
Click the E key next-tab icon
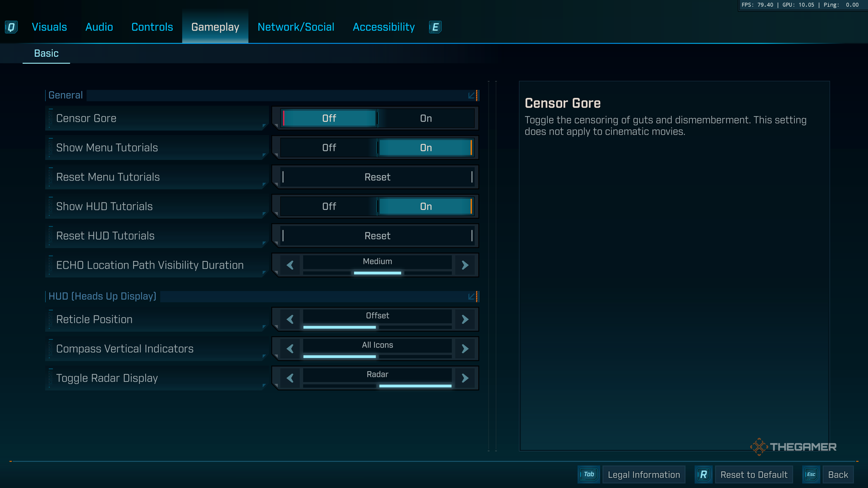click(x=435, y=27)
